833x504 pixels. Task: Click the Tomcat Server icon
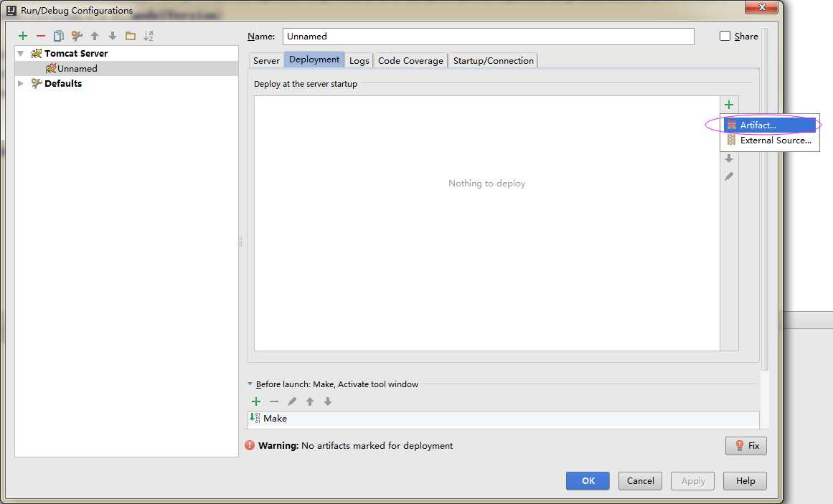(x=36, y=53)
